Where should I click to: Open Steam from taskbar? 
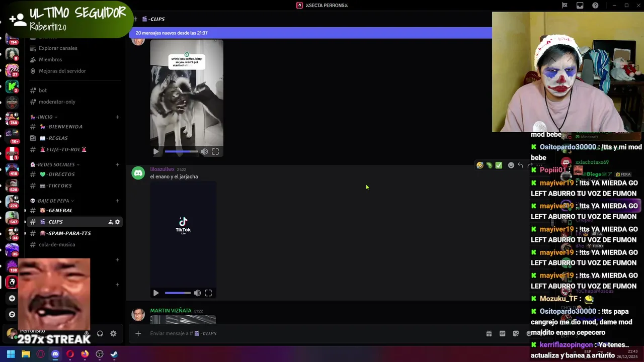114,354
